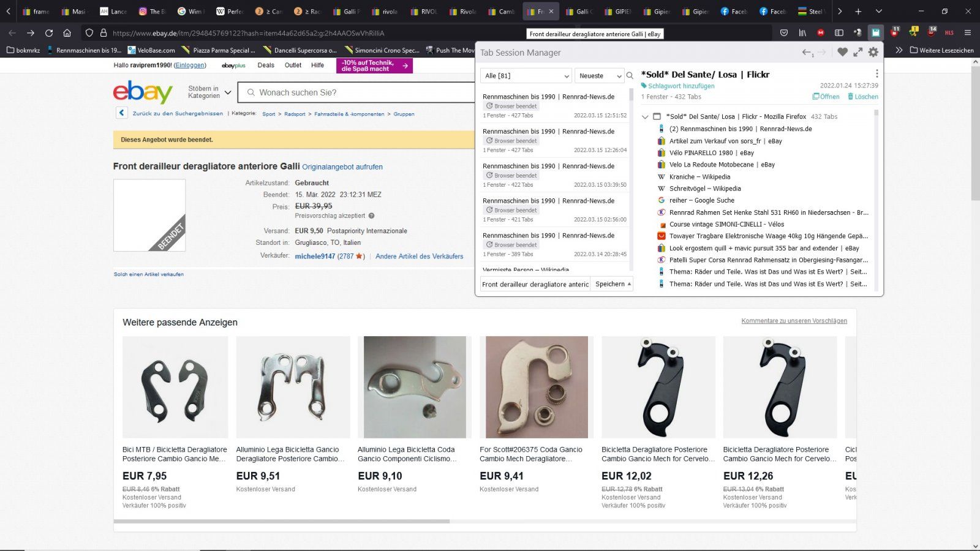The image size is (980, 551).
Task: Click the MEGA extension icon
Action: tap(821, 32)
